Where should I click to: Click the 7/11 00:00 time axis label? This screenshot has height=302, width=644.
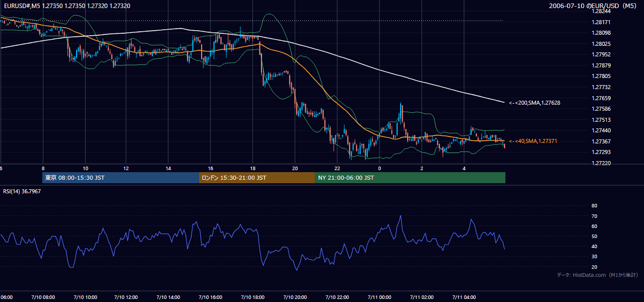click(x=379, y=297)
